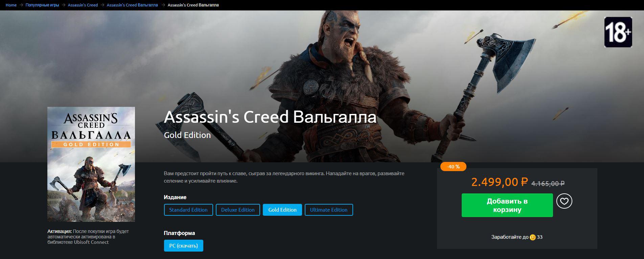644x259 pixels.
Task: Select the Deluxe Edition option
Action: tap(238, 210)
